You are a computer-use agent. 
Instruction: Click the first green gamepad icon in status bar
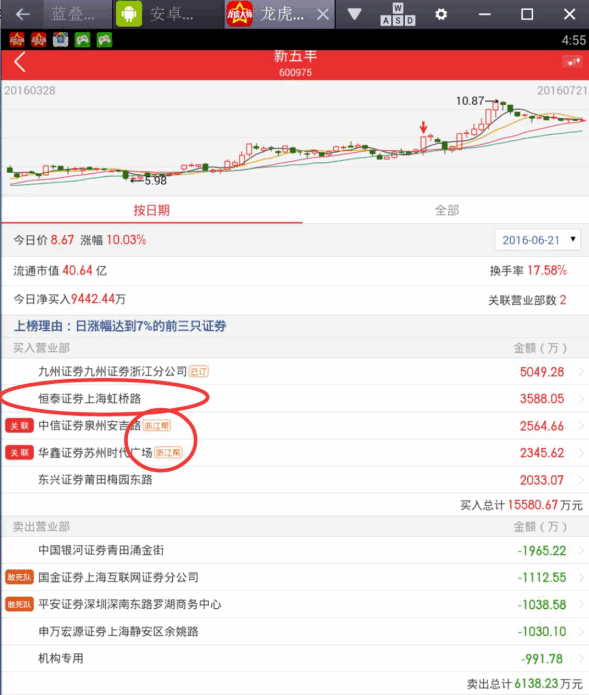tap(82, 40)
